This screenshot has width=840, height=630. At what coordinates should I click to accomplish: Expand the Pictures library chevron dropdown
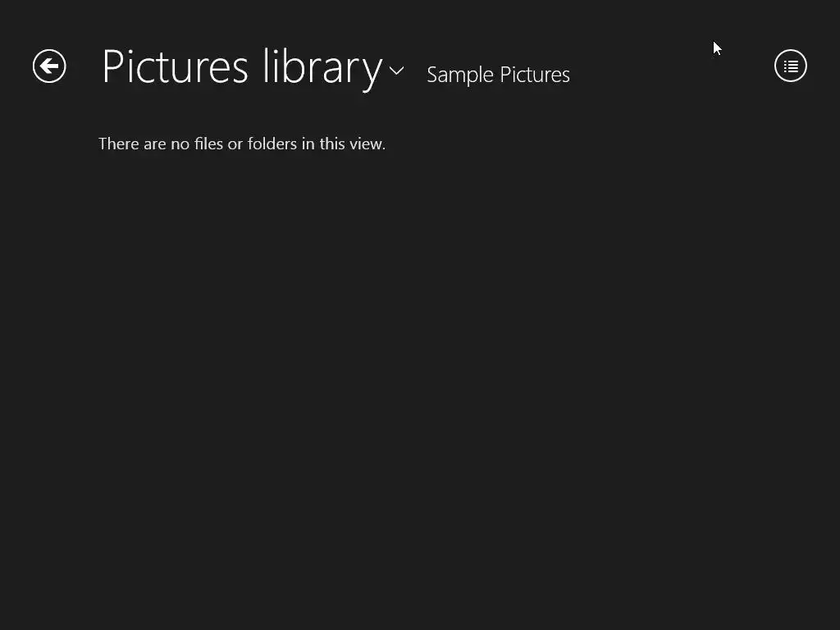point(396,71)
